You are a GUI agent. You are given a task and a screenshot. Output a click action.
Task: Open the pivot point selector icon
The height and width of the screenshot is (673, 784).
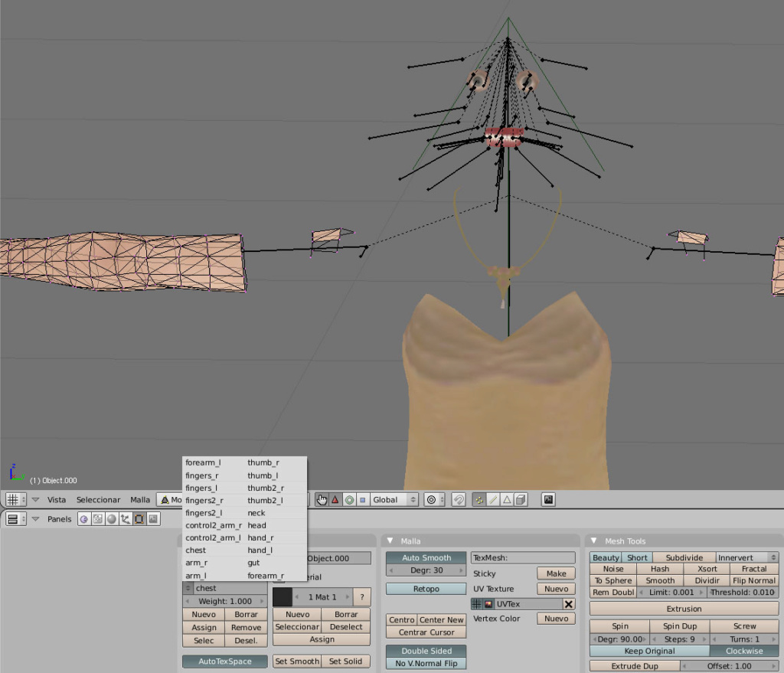click(x=433, y=499)
